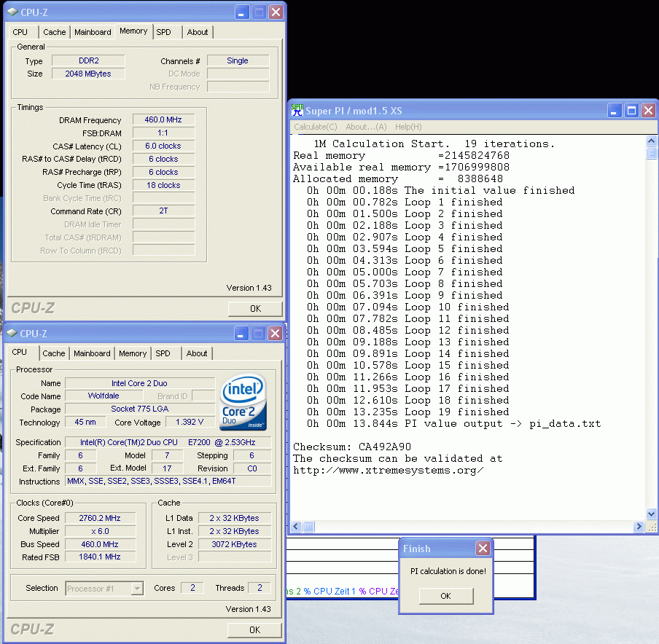Minimize the top CPU-Z Memory window

(x=241, y=12)
